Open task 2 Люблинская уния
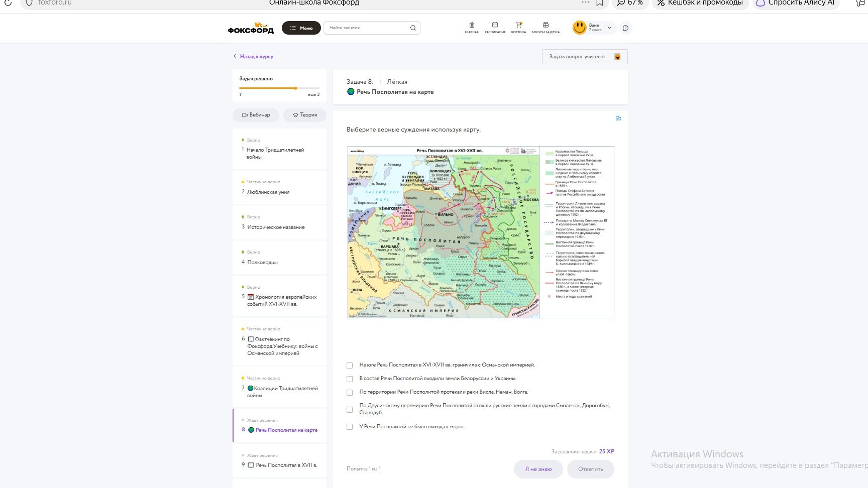Viewport: 868px width, 488px height. pos(279,188)
